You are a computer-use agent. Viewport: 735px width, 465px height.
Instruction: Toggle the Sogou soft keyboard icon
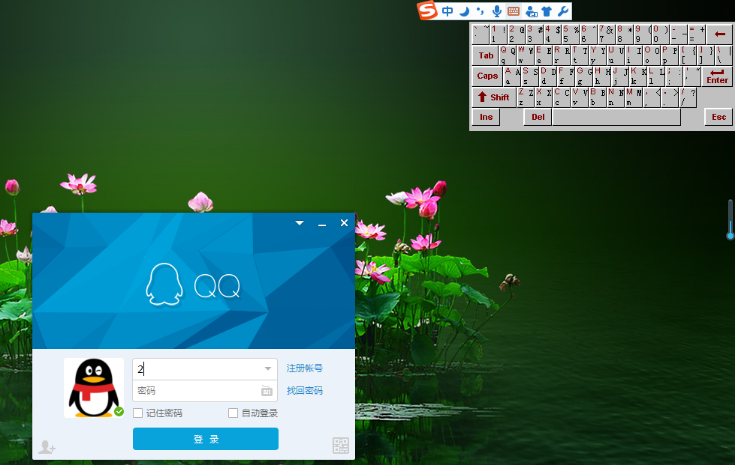[513, 11]
